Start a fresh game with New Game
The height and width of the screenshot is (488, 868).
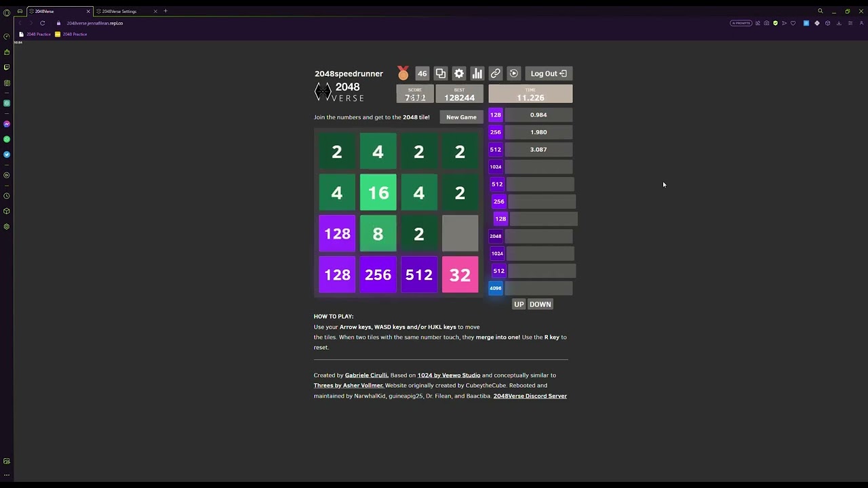coord(461,117)
